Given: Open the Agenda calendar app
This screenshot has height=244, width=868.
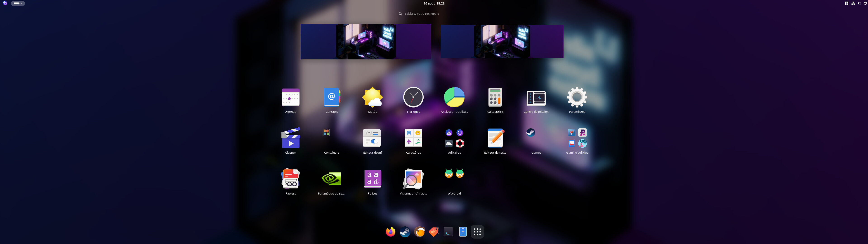Looking at the screenshot, I should (x=290, y=97).
